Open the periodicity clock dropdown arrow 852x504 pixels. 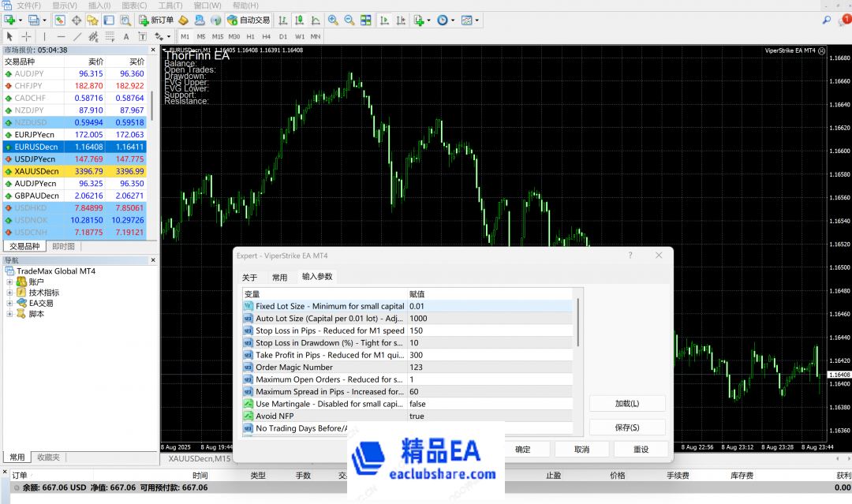coord(453,20)
